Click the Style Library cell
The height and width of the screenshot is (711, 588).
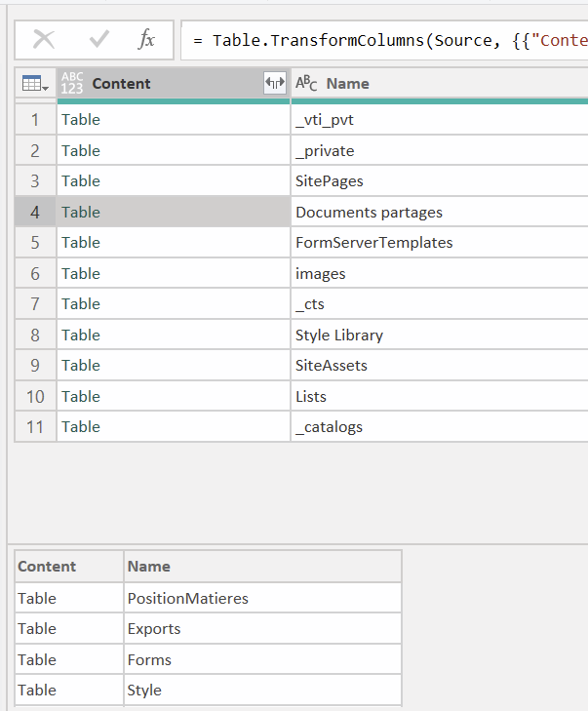(339, 336)
